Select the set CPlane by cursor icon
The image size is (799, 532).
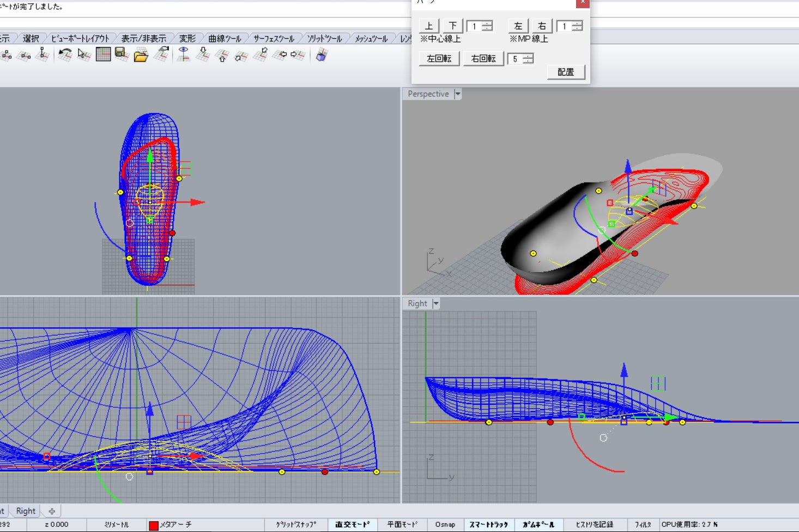click(83, 54)
